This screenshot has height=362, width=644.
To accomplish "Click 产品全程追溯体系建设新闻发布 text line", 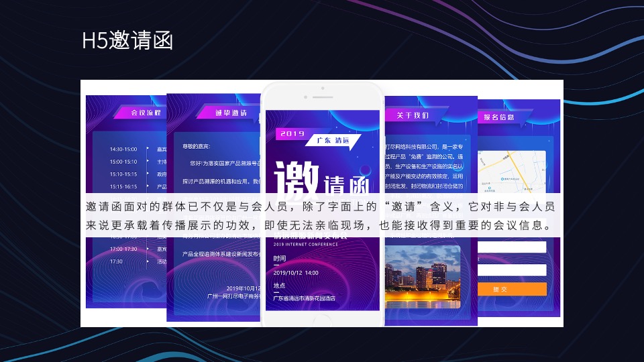I will tap(221, 254).
